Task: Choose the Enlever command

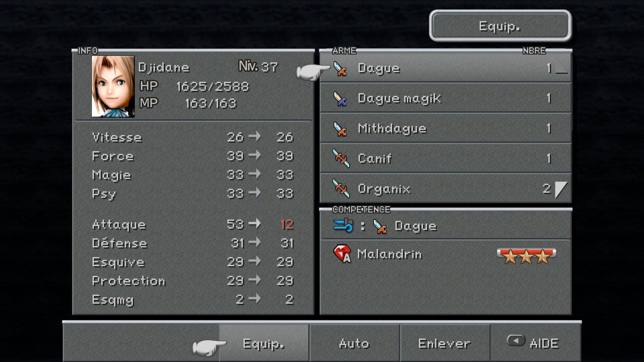Action: [x=444, y=343]
